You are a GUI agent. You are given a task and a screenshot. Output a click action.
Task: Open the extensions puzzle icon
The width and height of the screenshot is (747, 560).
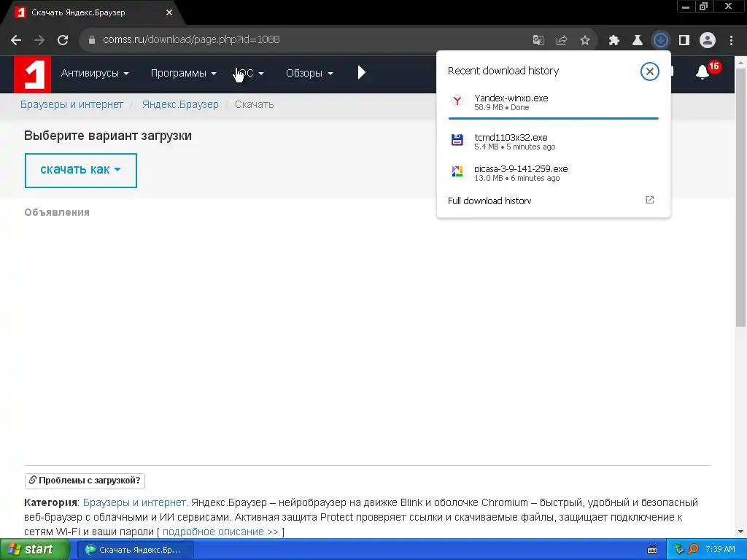(614, 40)
